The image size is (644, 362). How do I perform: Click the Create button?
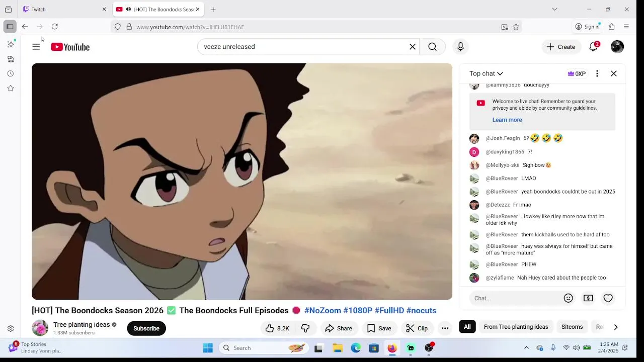coord(561,47)
